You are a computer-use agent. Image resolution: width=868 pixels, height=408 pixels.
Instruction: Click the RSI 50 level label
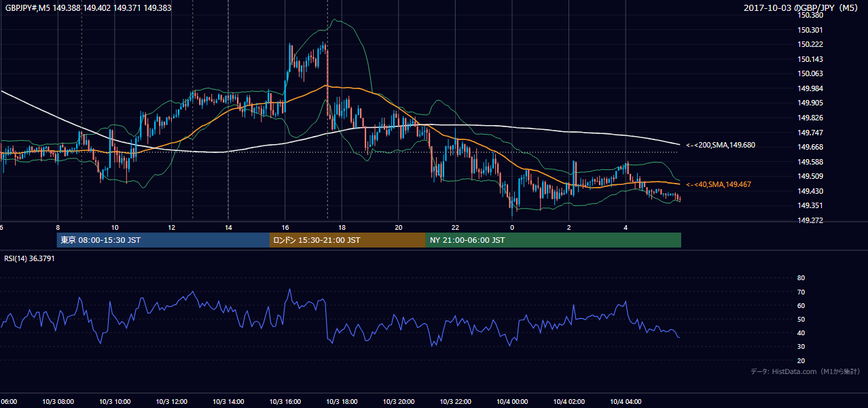801,319
